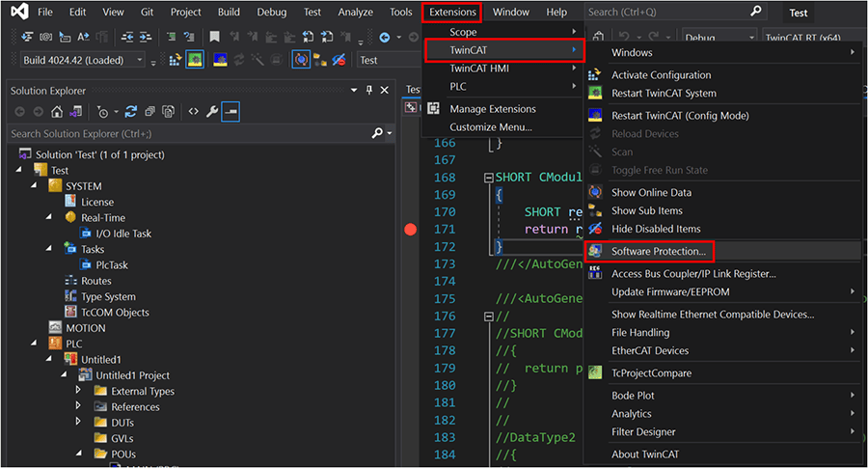Click the Test target system field in the toolbar

[390, 60]
